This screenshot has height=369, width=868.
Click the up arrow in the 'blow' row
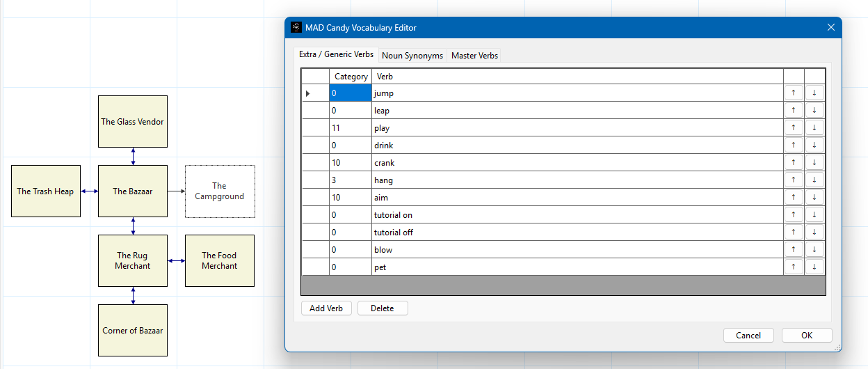pyautogui.click(x=794, y=250)
